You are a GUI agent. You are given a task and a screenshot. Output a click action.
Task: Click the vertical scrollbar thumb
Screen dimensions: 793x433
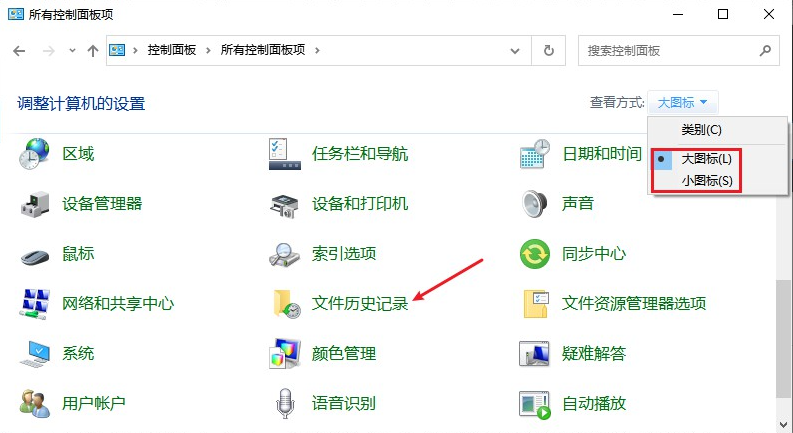(x=783, y=339)
